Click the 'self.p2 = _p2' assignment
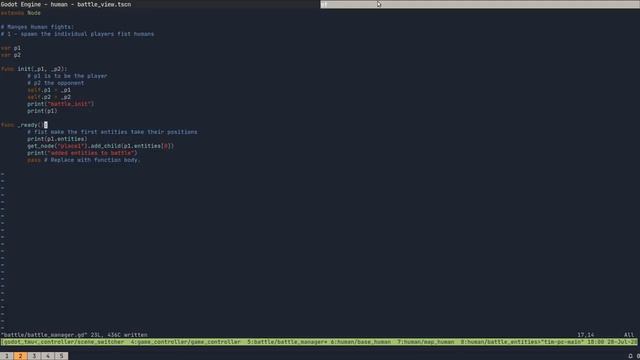The width and height of the screenshot is (640, 360). (49, 97)
